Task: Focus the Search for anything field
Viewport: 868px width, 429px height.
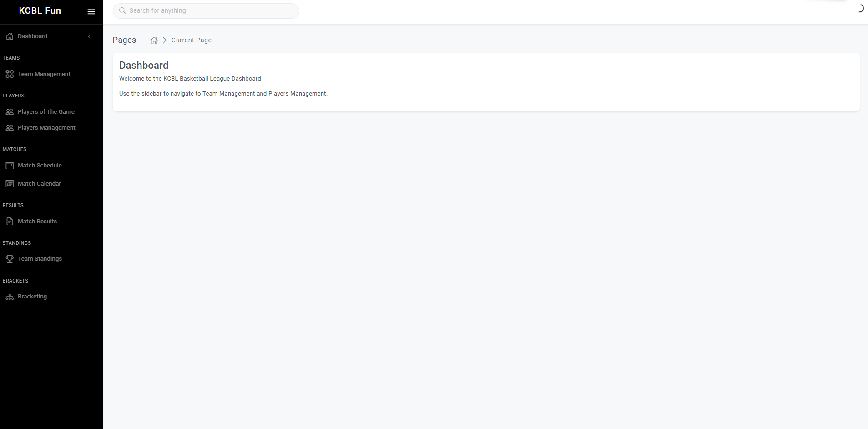Action: pos(209,11)
